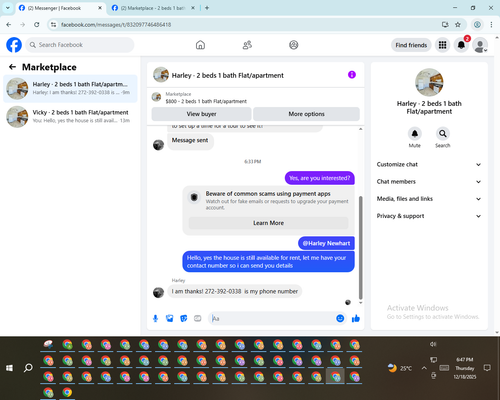Go back from Marketplace using the arrow
Screen dimensions: 500x400
point(12,67)
